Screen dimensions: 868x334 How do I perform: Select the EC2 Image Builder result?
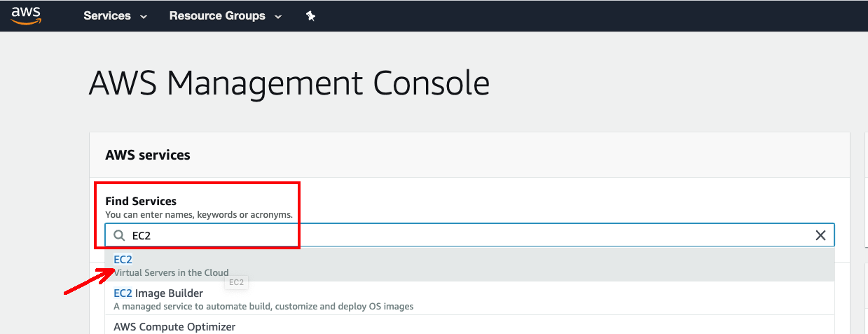pyautogui.click(x=469, y=299)
